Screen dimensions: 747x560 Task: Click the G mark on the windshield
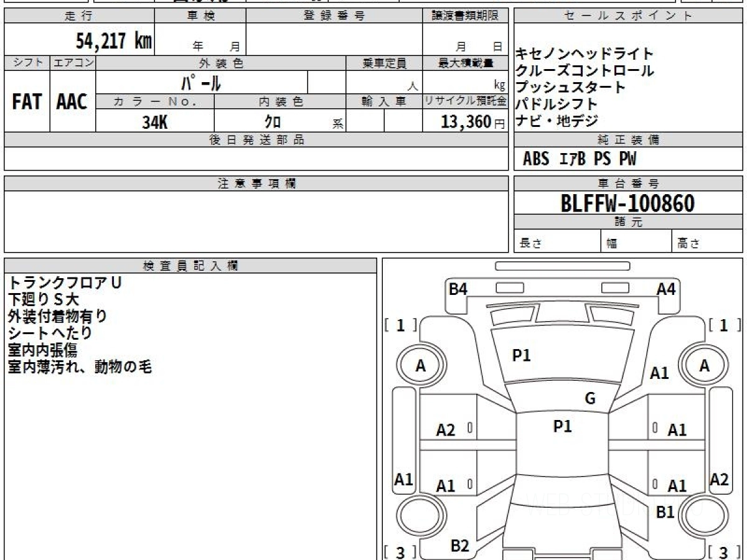590,399
